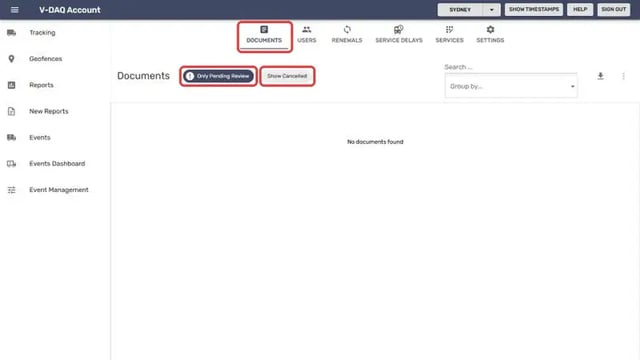640x360 pixels.
Task: Open the hamburger menu icon
Action: [x=14, y=10]
